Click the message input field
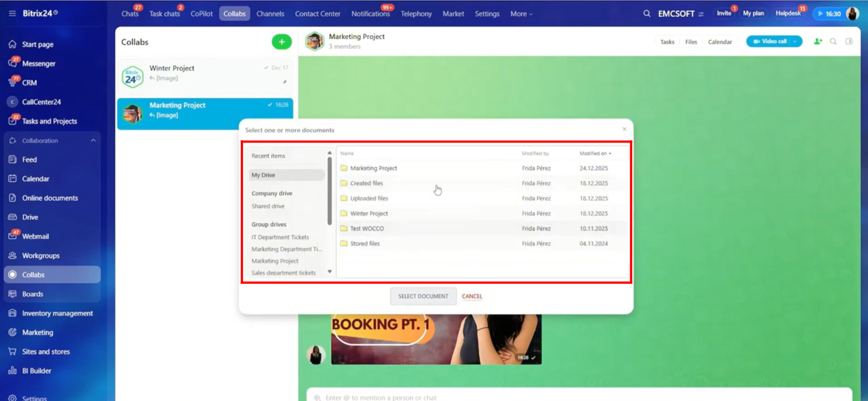 point(577,397)
